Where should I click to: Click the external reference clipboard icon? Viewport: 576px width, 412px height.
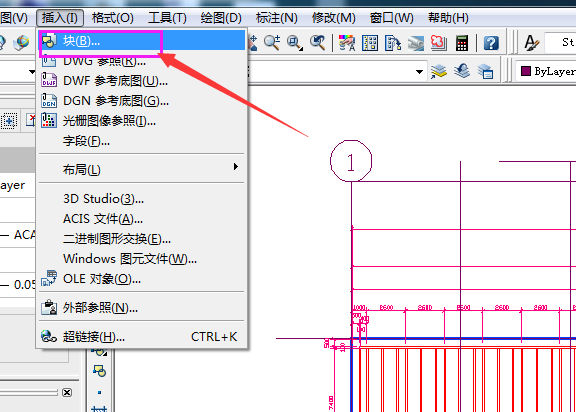click(x=49, y=307)
